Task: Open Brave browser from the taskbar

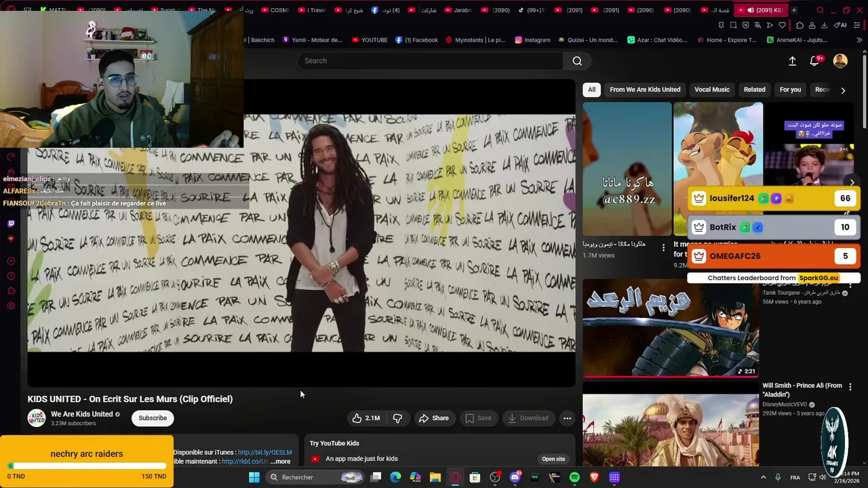Action: point(594,477)
